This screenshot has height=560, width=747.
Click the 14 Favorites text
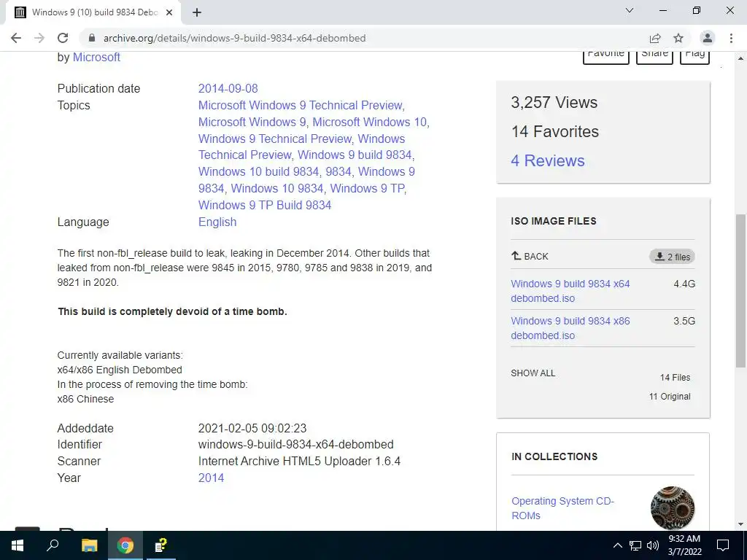[555, 131]
